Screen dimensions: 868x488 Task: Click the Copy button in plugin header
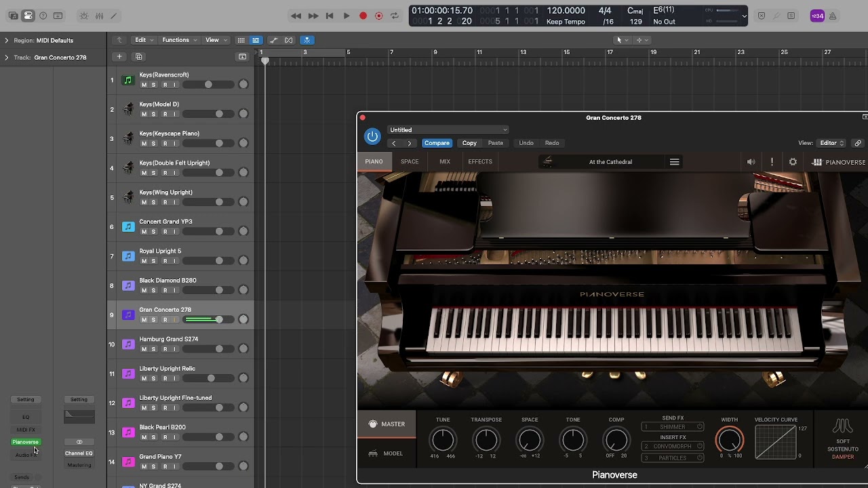(x=469, y=143)
